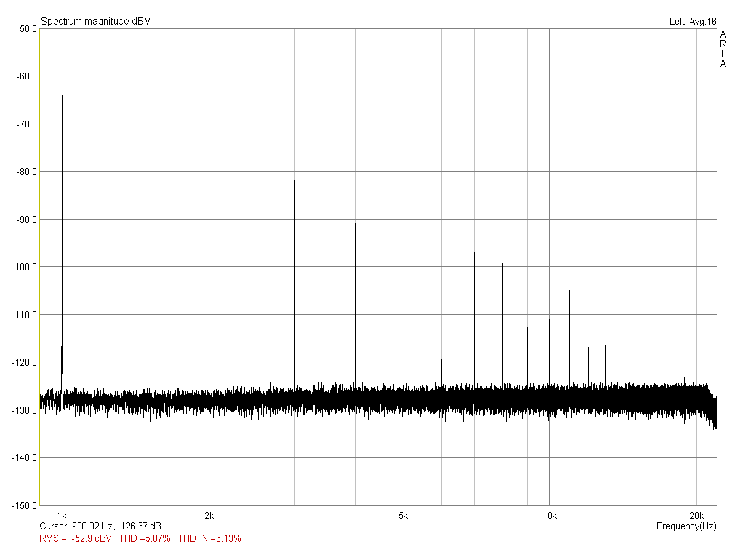Click the 4 kHz fourth harmonic peak
756x544 pixels.
(355, 223)
